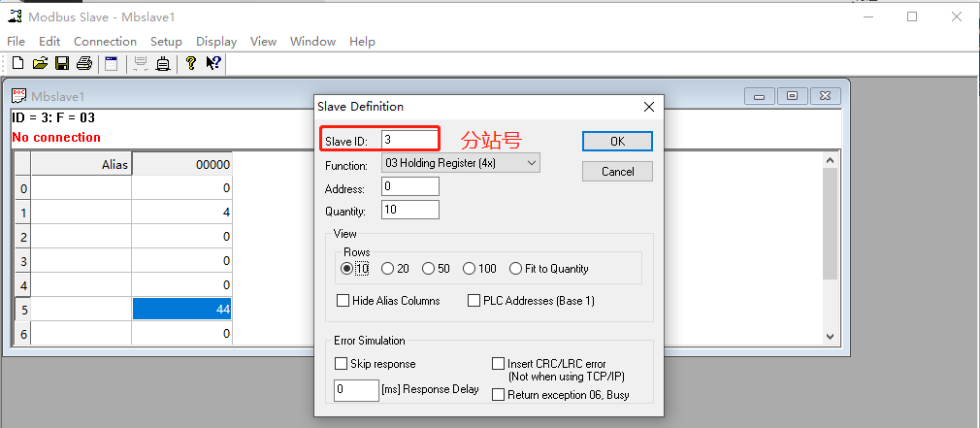Click the Slave ID input field
Image resolution: width=980 pixels, height=428 pixels.
pos(409,141)
